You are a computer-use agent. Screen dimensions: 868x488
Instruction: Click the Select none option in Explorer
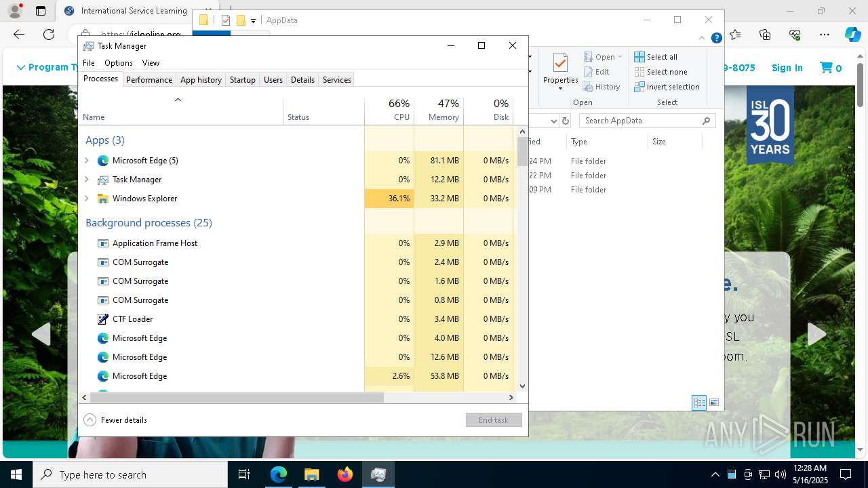[x=661, y=72]
